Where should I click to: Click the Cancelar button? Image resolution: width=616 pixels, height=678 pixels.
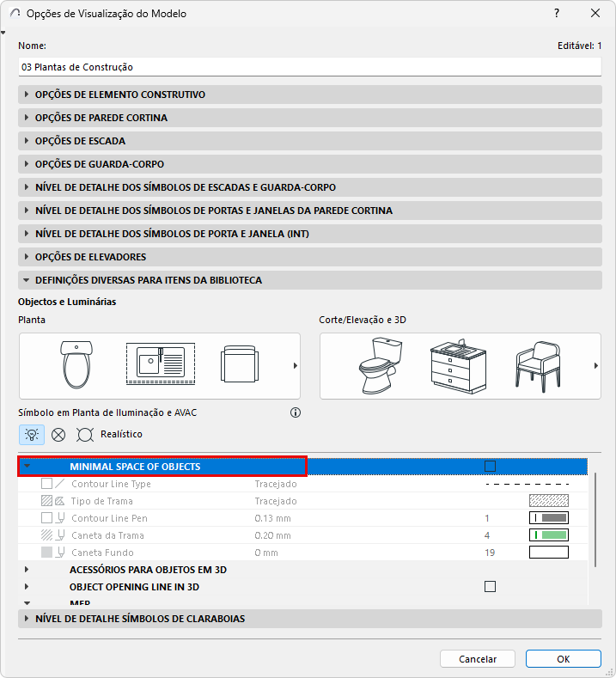[478, 659]
